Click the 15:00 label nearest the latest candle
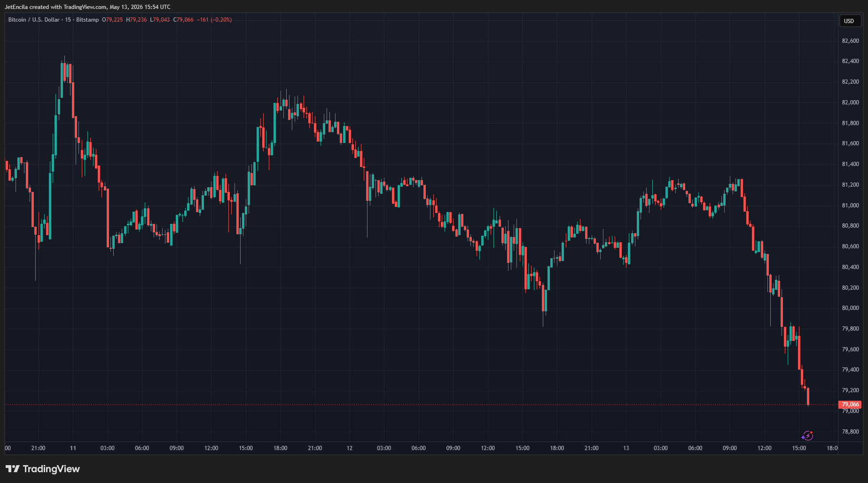 799,448
